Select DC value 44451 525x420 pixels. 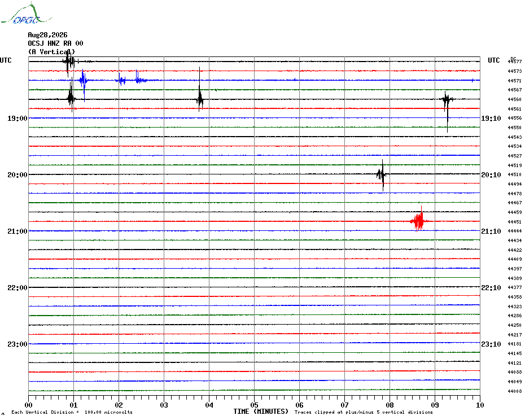point(515,222)
